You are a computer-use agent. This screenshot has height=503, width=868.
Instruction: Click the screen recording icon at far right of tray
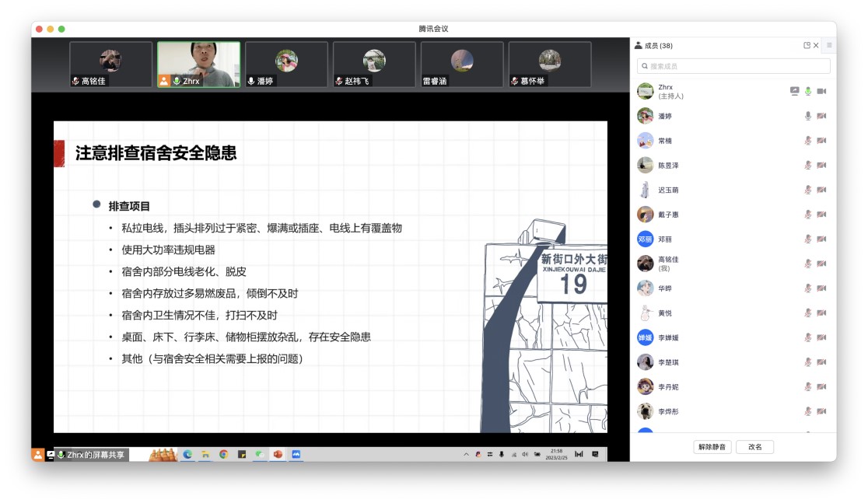coord(596,455)
